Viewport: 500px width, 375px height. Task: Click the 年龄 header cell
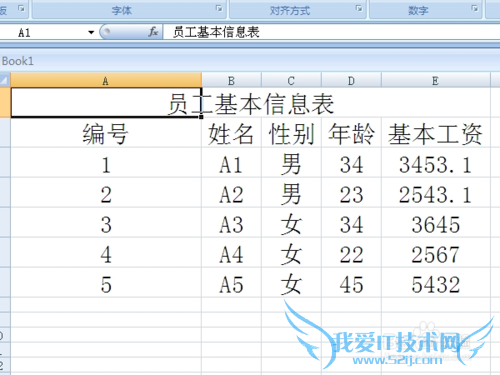(x=351, y=133)
